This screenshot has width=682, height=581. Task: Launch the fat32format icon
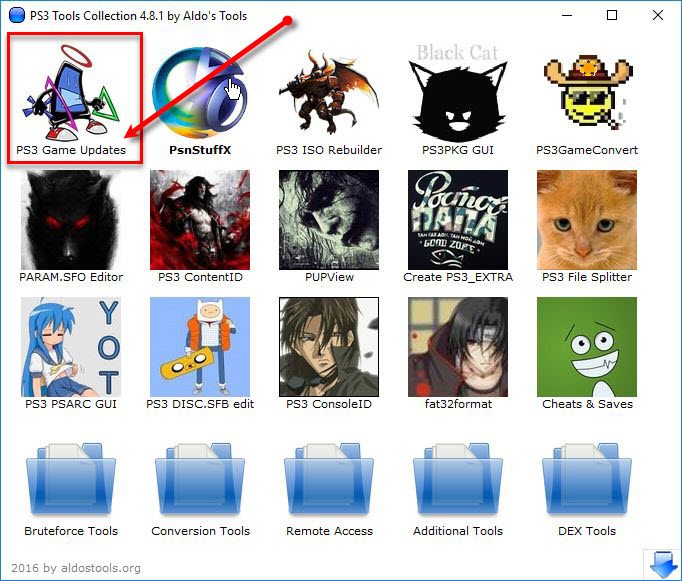pos(458,347)
